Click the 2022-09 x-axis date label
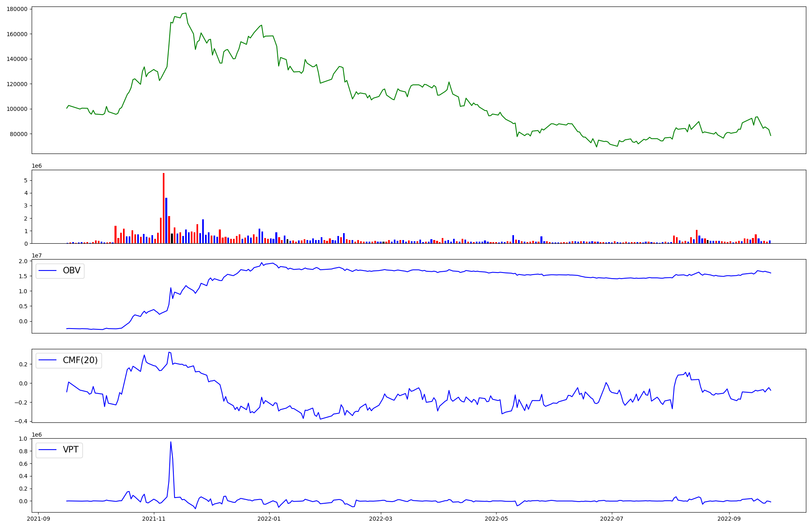Image resolution: width=812 pixels, height=528 pixels. pos(729,519)
